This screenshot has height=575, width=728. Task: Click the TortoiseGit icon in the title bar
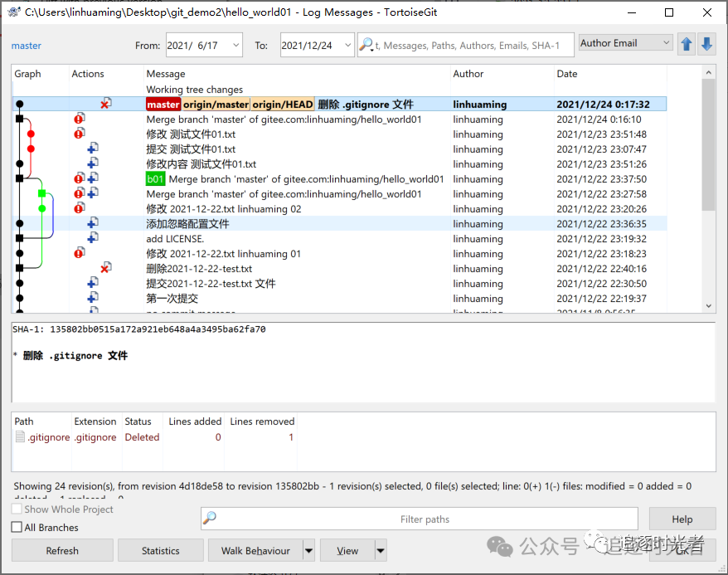pos(14,12)
